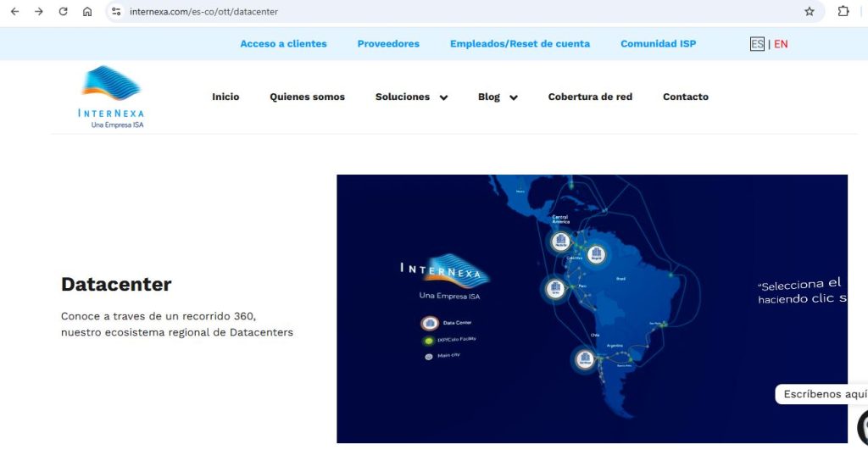
Task: Go to browser home page icon
Action: click(x=87, y=12)
